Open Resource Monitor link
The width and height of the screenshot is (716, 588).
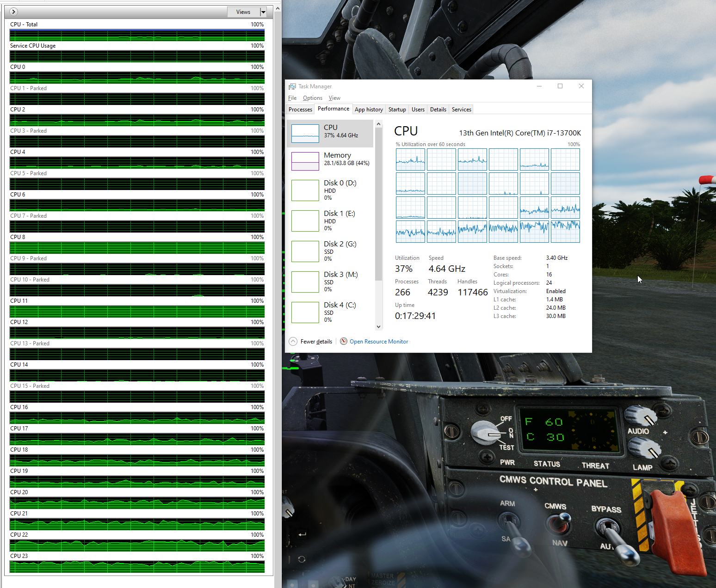[379, 342]
